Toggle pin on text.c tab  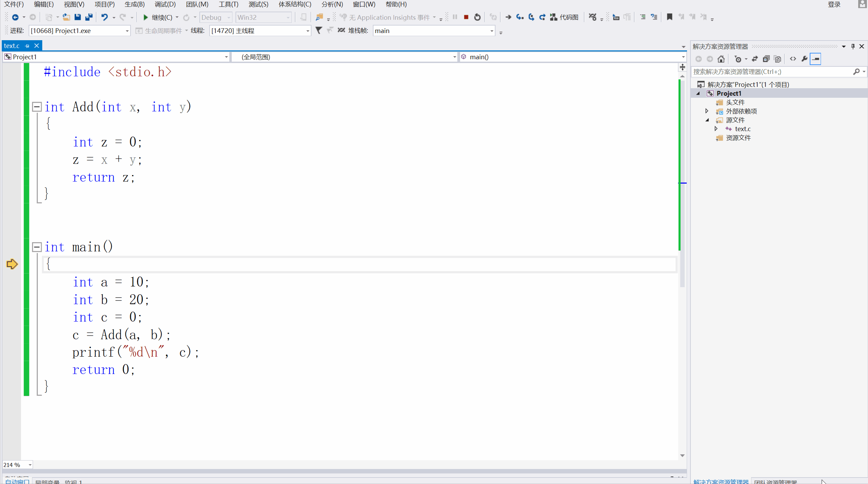pyautogui.click(x=27, y=46)
